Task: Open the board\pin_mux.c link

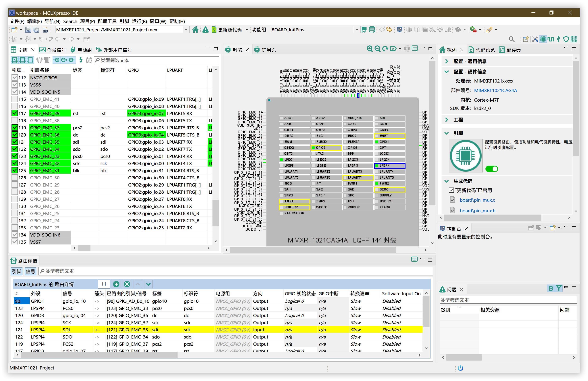Action: pos(477,200)
